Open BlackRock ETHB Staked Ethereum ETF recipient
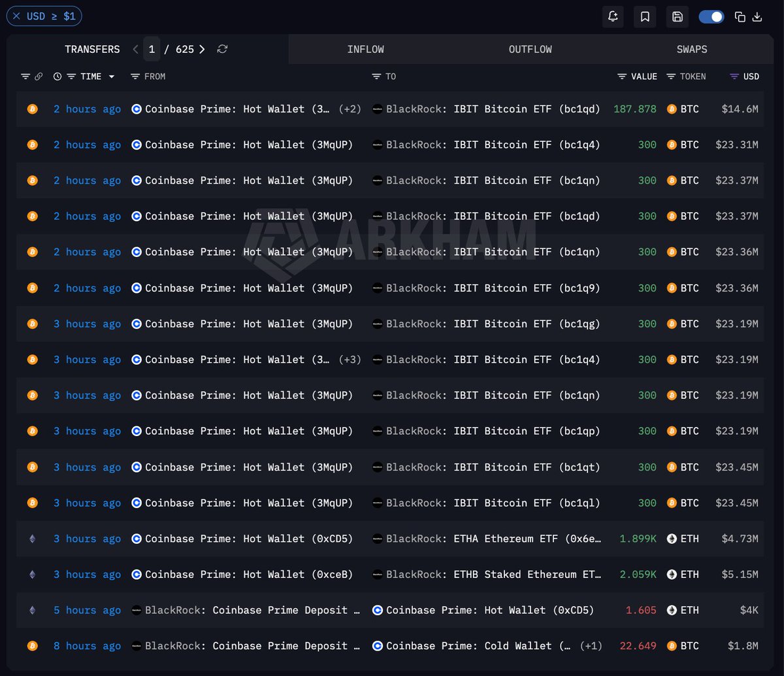784x676 pixels. (493, 575)
